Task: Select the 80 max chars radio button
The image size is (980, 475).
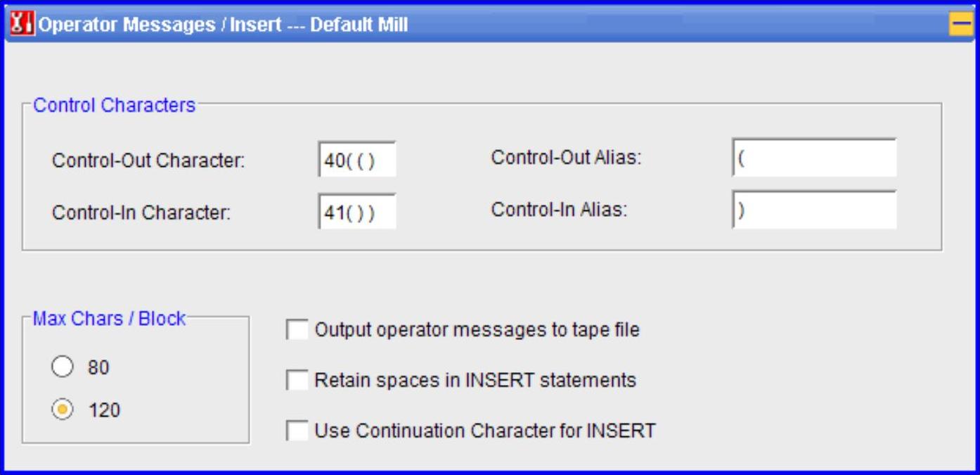Action: 63,367
